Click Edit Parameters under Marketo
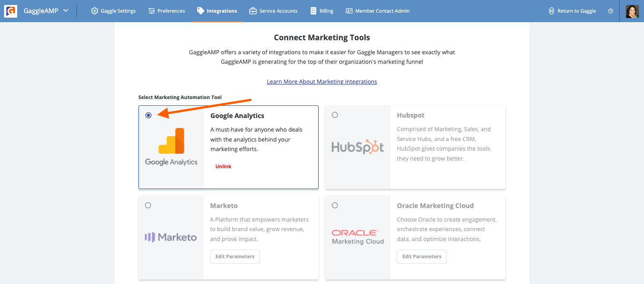The image size is (644, 284). pyautogui.click(x=235, y=256)
